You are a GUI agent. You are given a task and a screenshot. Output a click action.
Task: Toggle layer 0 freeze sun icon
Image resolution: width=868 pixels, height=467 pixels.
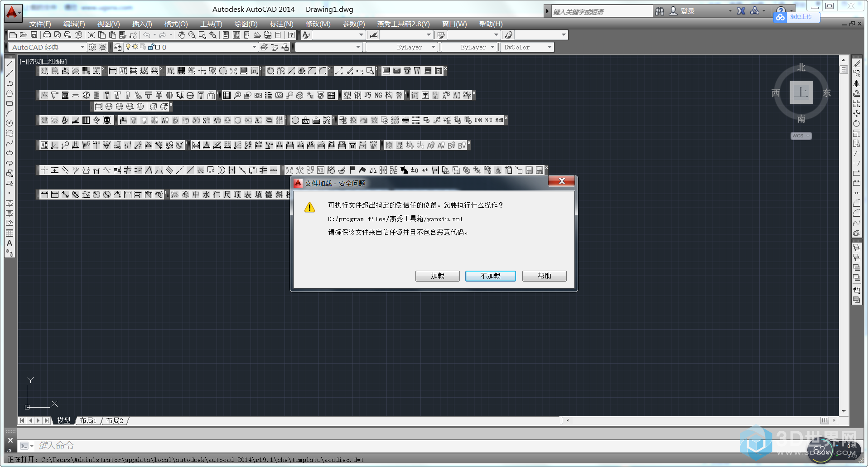(x=135, y=47)
